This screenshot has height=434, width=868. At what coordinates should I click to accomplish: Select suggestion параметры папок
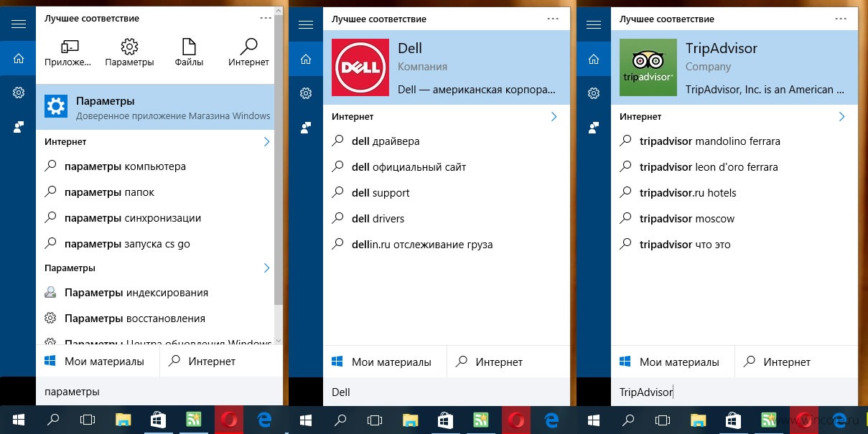click(x=155, y=192)
